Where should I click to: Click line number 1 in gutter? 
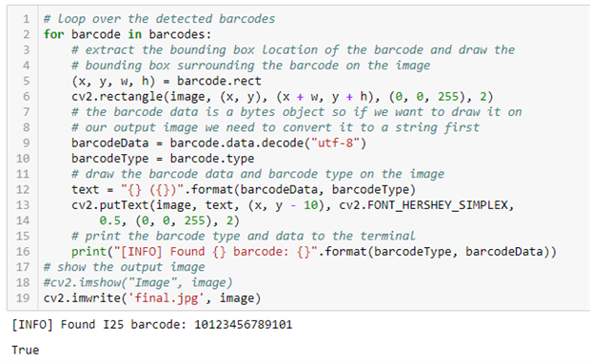pos(26,19)
